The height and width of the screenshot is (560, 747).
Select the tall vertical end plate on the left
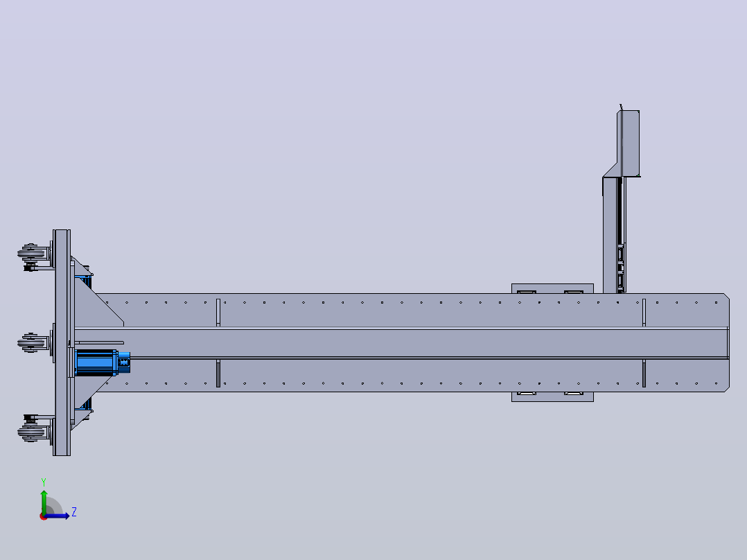tap(62, 342)
